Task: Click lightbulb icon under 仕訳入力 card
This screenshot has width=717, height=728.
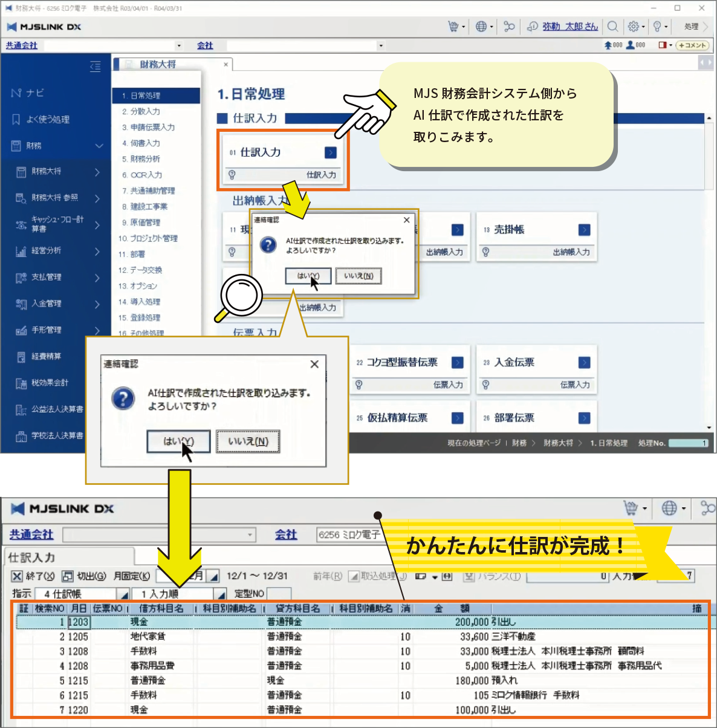Action: click(232, 175)
